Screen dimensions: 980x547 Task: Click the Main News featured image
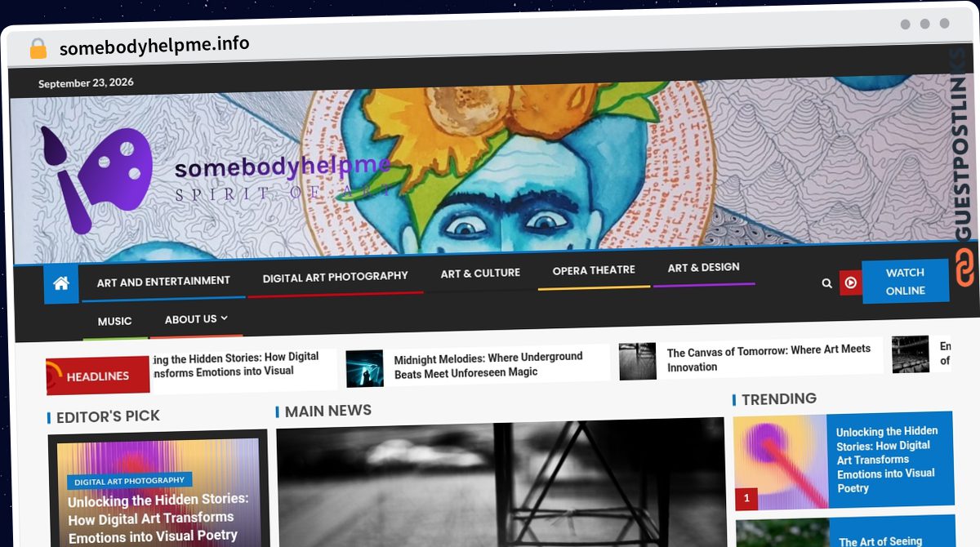pos(500,484)
